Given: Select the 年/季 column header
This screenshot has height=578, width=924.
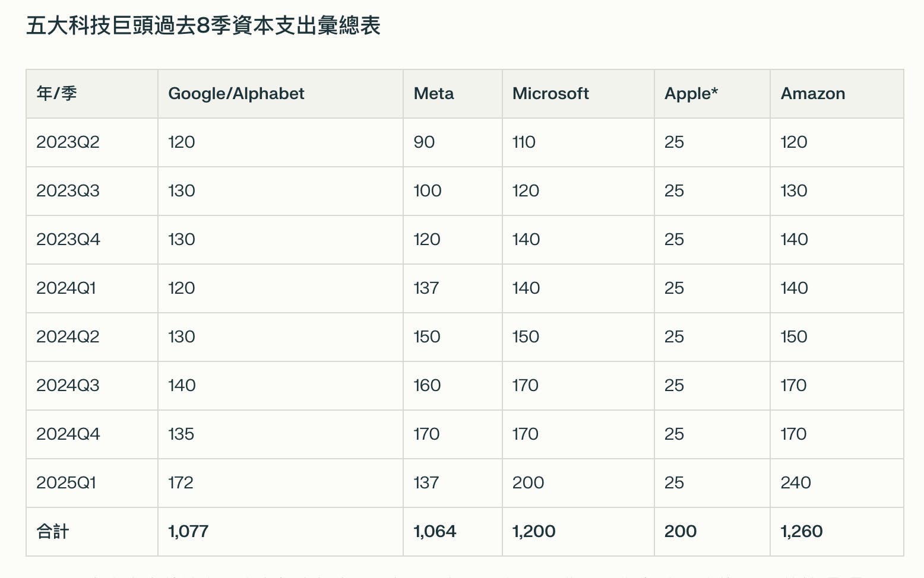Looking at the screenshot, I should tap(57, 94).
